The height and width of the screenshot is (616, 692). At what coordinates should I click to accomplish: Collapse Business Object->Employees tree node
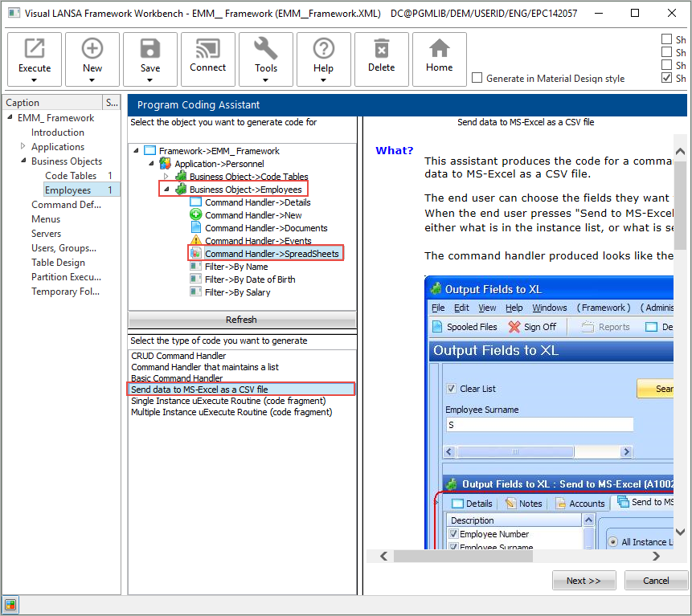[166, 190]
